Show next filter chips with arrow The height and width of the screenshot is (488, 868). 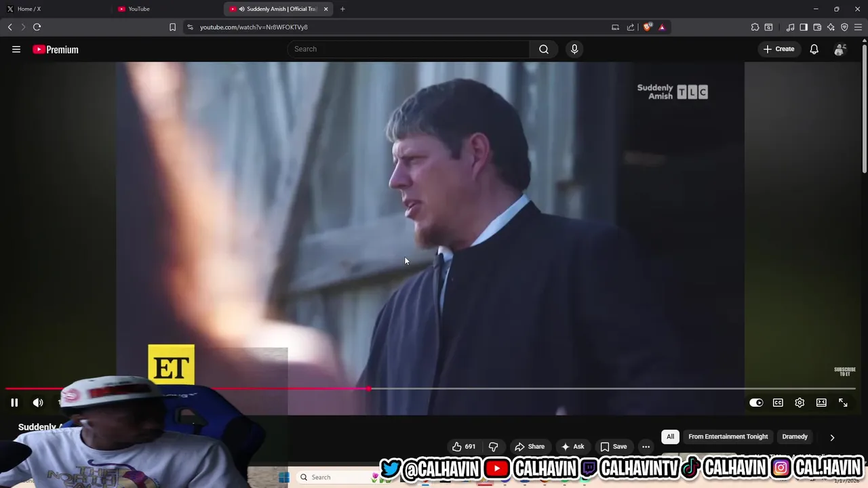tap(832, 437)
